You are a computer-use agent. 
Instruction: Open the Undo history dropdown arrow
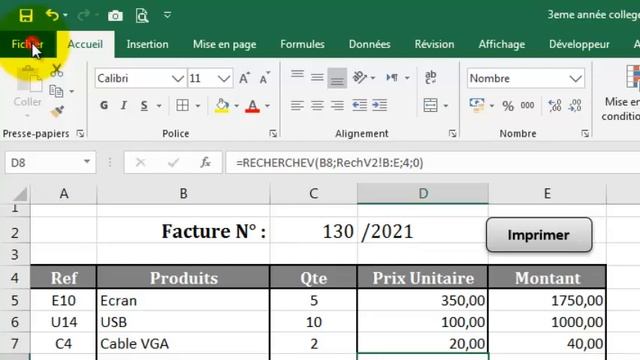tap(65, 16)
